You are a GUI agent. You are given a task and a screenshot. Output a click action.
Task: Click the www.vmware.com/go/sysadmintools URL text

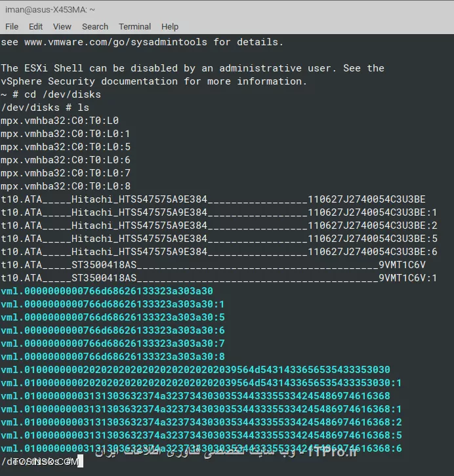click(x=115, y=42)
